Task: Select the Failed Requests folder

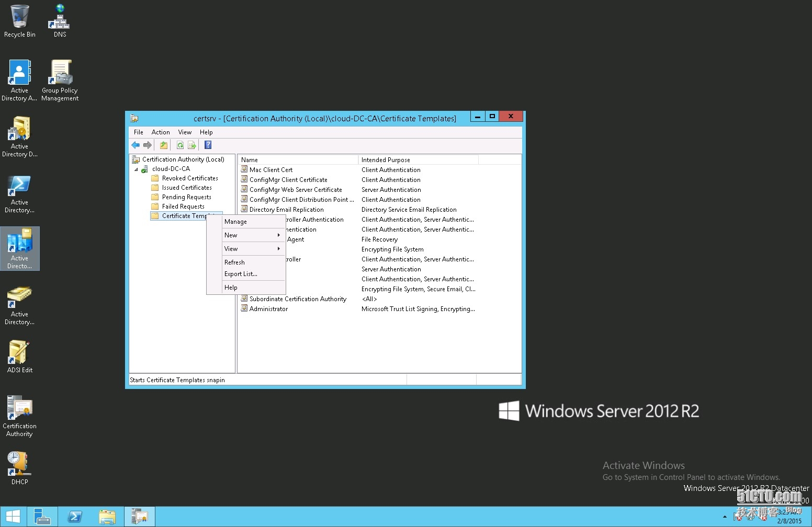Action: point(183,207)
